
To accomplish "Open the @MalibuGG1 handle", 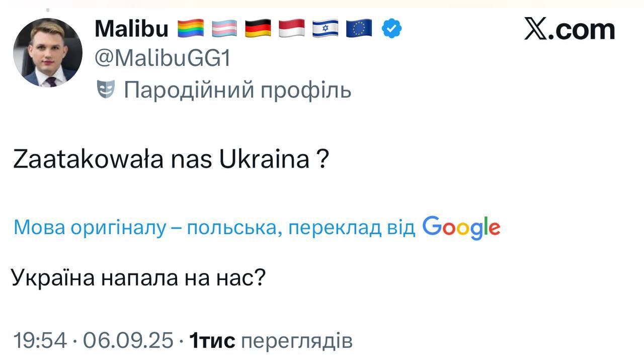I will pos(163,59).
